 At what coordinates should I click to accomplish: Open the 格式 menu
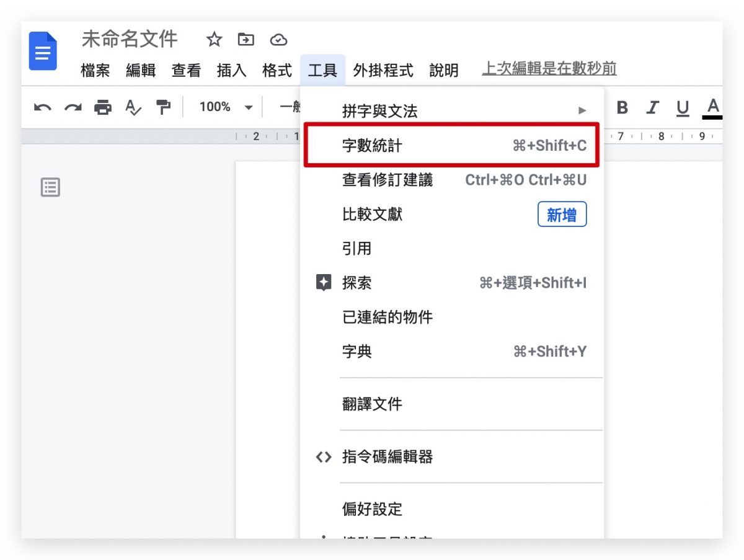coord(277,71)
